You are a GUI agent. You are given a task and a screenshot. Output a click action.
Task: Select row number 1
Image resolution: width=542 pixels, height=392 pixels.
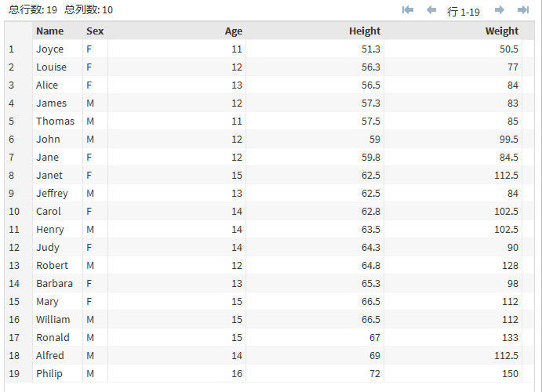12,49
